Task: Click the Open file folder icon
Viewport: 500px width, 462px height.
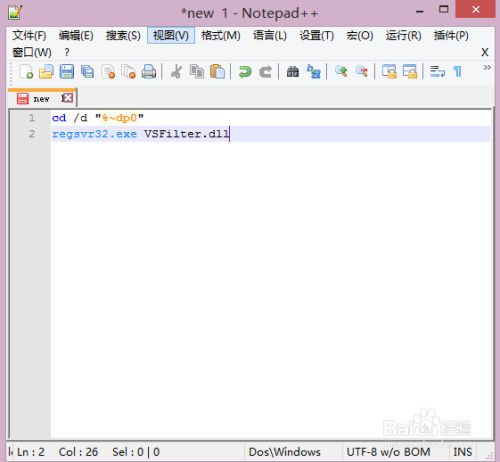Action: coord(46,72)
